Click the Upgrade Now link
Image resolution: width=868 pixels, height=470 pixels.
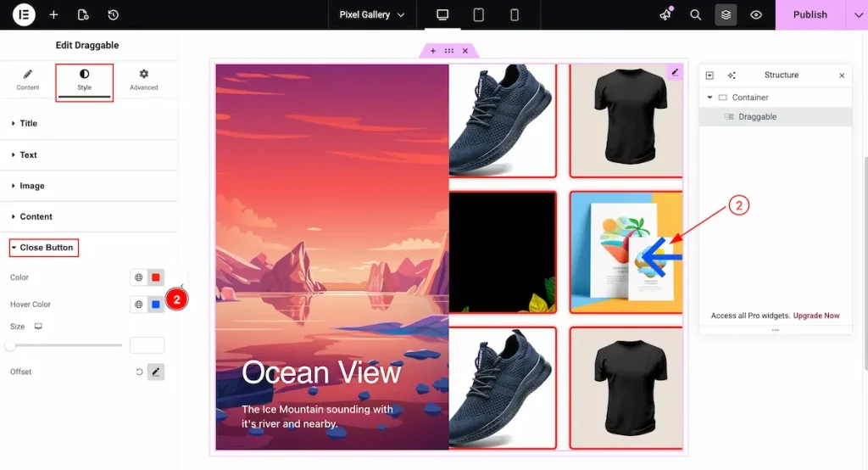815,316
